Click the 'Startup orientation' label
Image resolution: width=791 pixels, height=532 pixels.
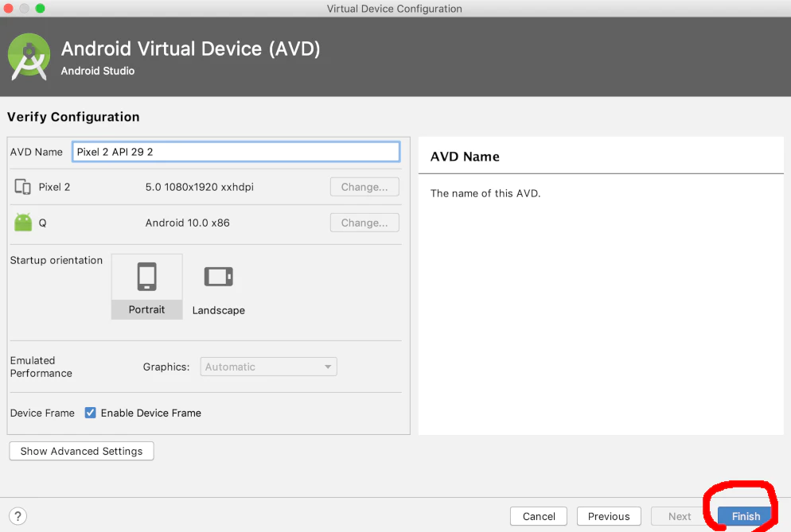pyautogui.click(x=56, y=260)
